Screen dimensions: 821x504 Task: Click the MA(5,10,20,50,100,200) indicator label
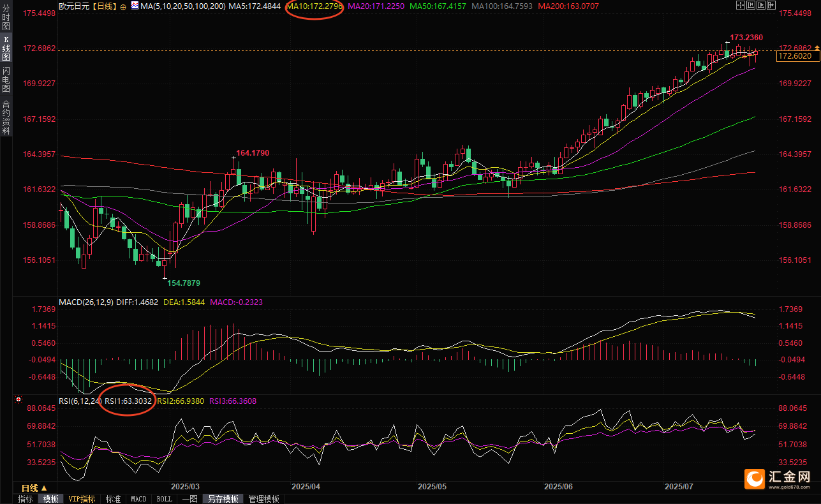[x=183, y=6]
